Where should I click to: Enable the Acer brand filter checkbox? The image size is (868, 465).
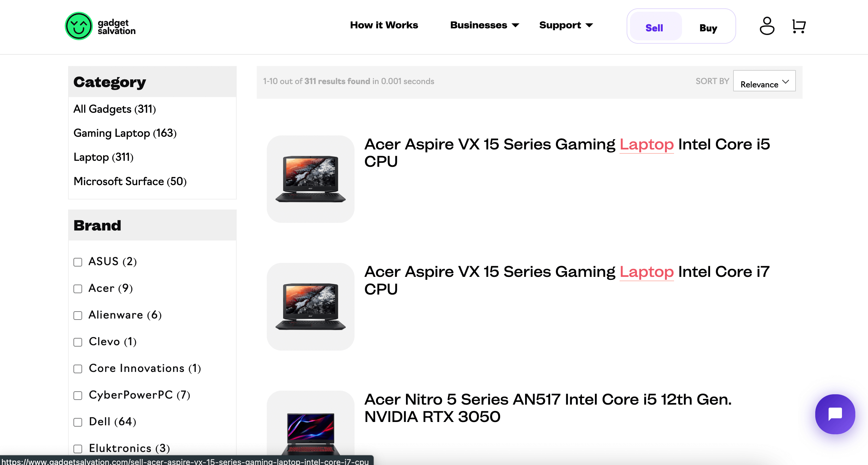click(x=78, y=289)
